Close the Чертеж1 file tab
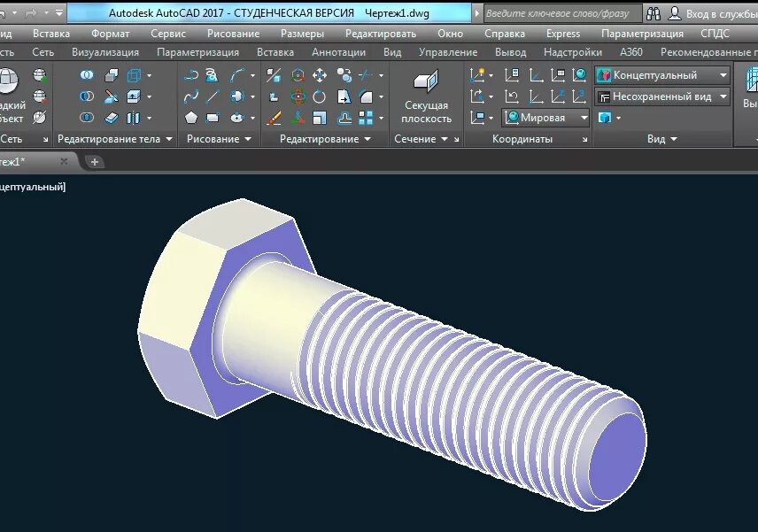Screen dimensions: 758x532 pos(64,161)
